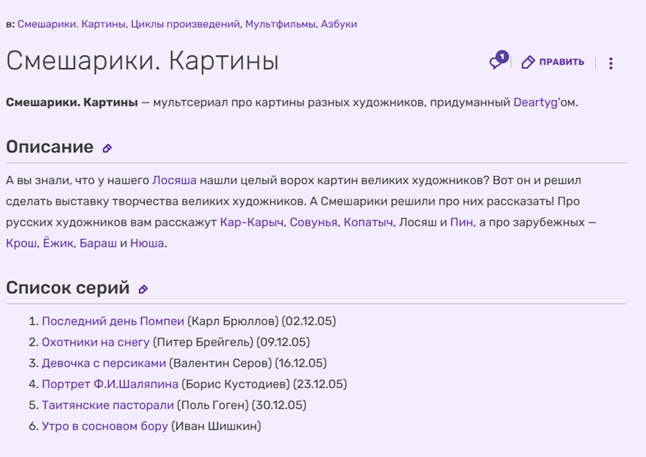The width and height of the screenshot is (646, 457).
Task: Open the Кар-Карыч character link
Action: tap(252, 222)
